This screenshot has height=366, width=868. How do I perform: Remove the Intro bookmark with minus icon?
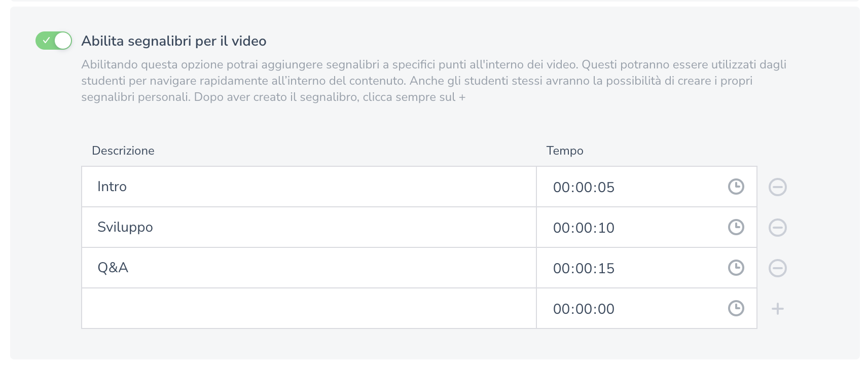tap(777, 187)
